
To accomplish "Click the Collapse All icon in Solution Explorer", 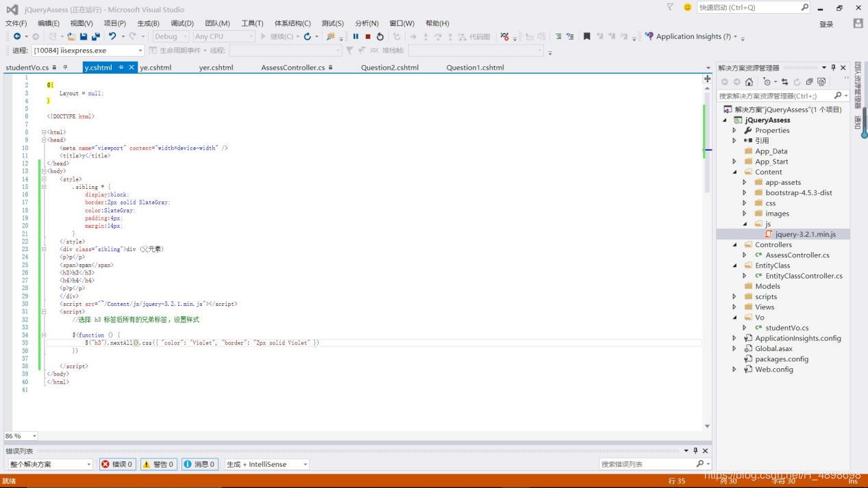I will tap(809, 81).
